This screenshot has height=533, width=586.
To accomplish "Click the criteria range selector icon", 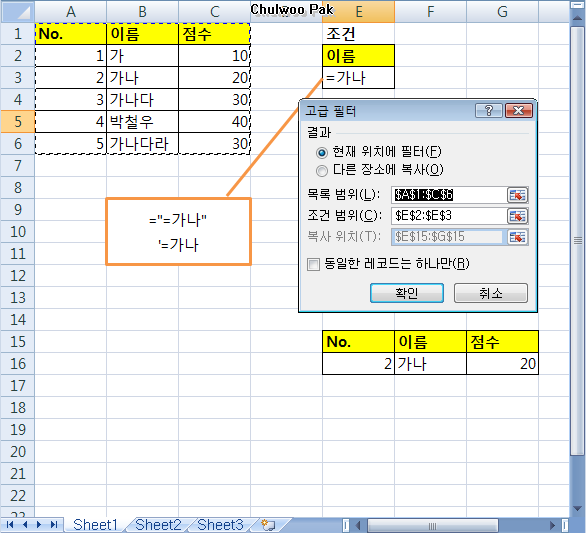I will click(x=517, y=216).
